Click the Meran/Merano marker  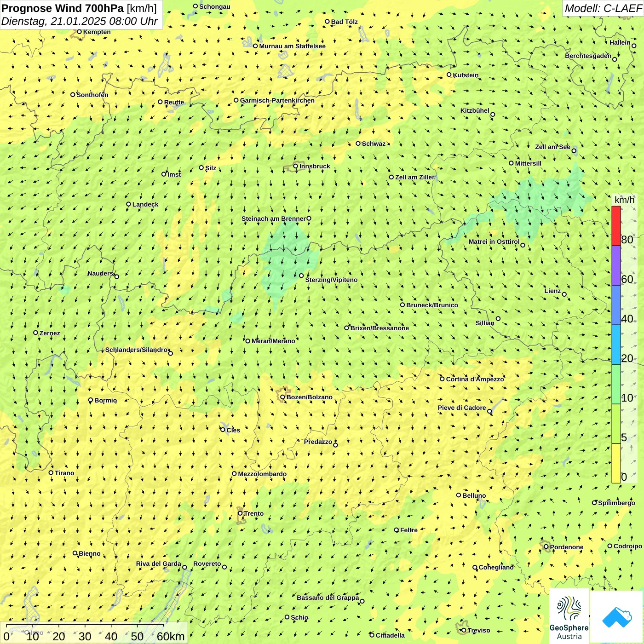[x=248, y=341]
